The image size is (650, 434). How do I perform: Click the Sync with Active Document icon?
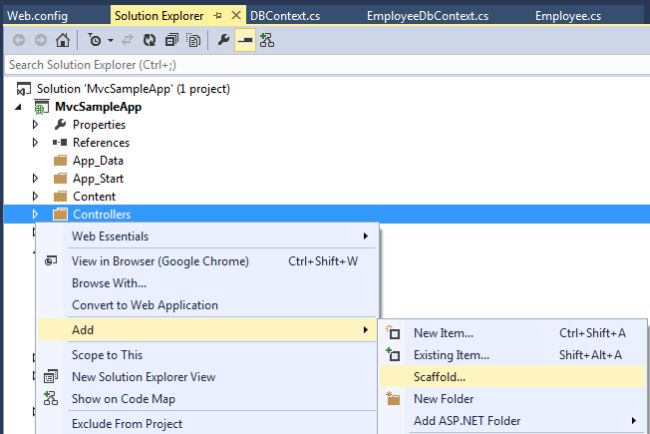[127, 40]
